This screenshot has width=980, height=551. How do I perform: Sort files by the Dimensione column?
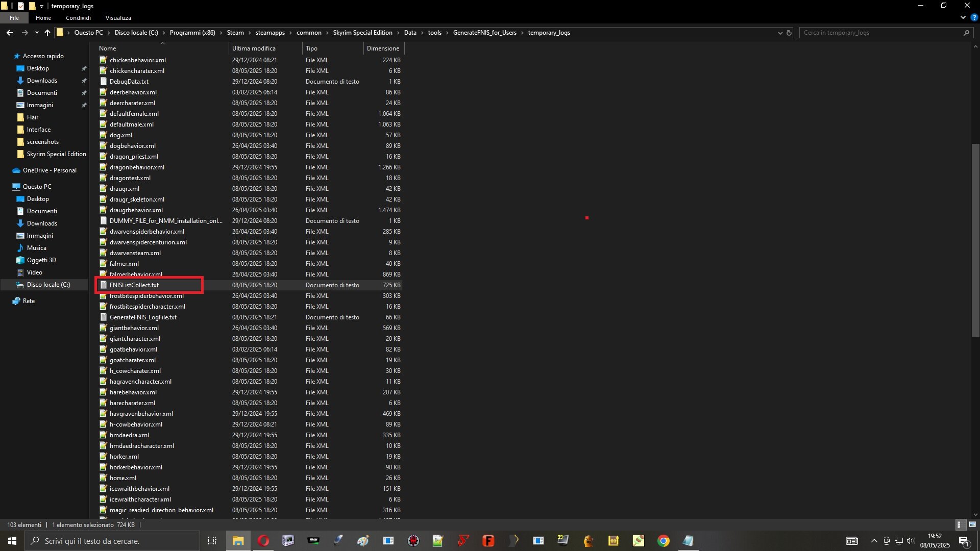pos(384,48)
